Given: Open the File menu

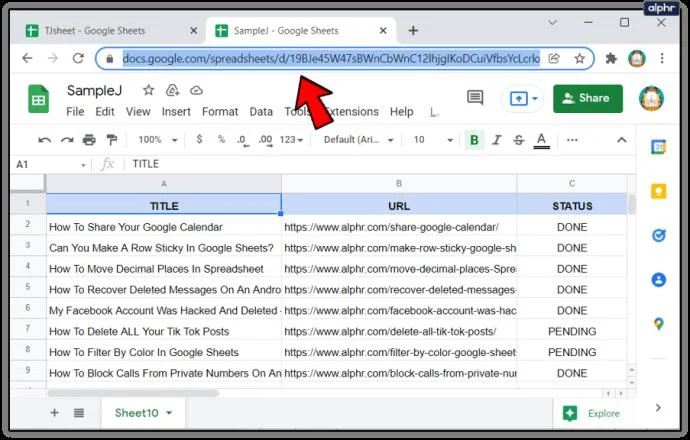Looking at the screenshot, I should click(x=75, y=112).
